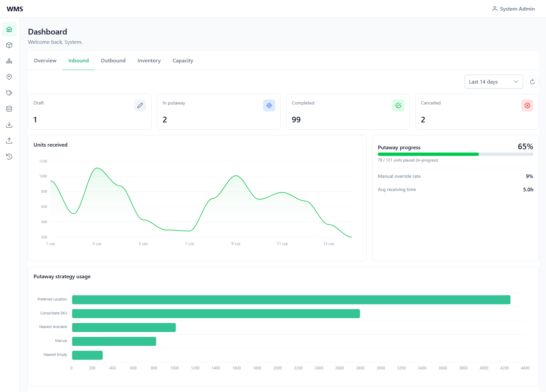Switch to the Inventory tab

[149, 61]
